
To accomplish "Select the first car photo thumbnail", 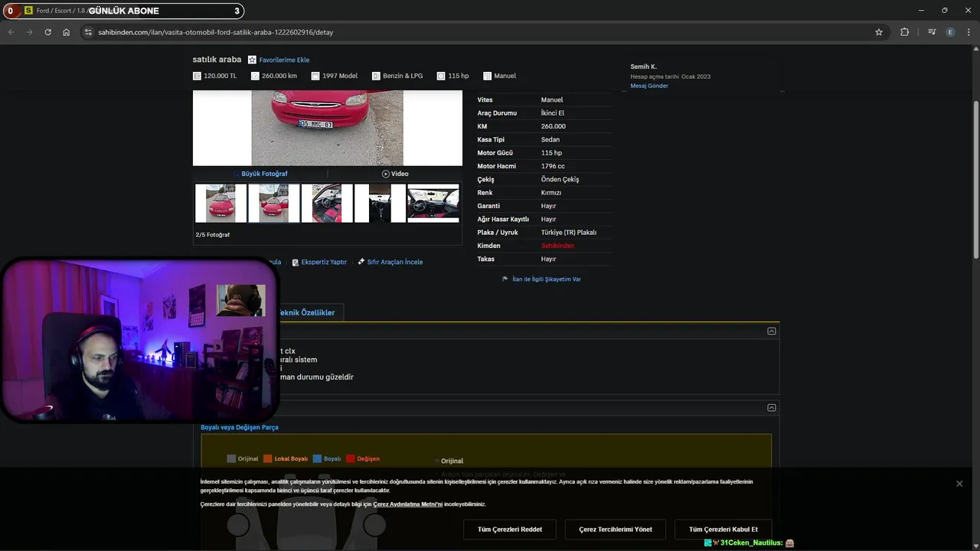I will point(220,203).
